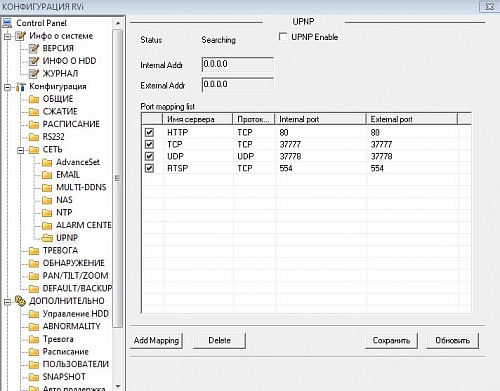Click the ALARM CENTER folder icon
Viewport: 500px width, 391px height.
click(x=47, y=225)
